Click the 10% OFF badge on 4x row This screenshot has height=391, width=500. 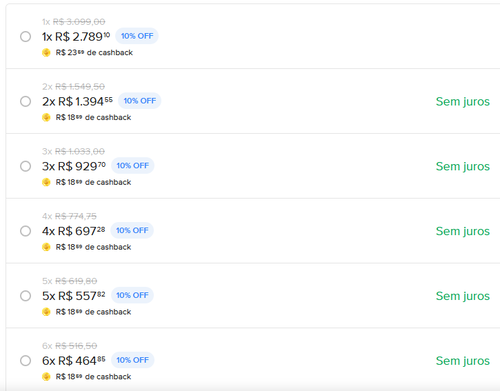tap(132, 230)
